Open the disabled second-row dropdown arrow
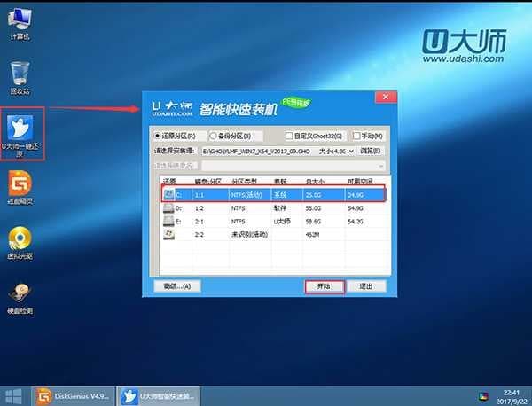This screenshot has height=406, width=532. [x=381, y=166]
